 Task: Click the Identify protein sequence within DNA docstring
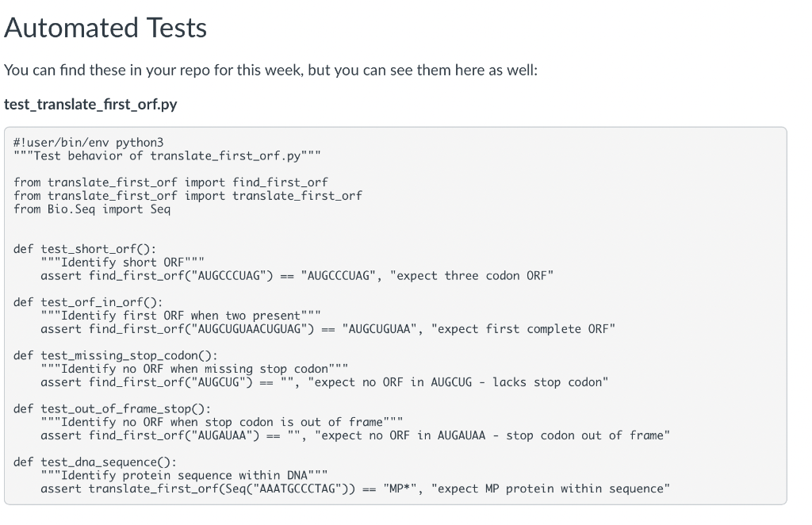pos(184,476)
